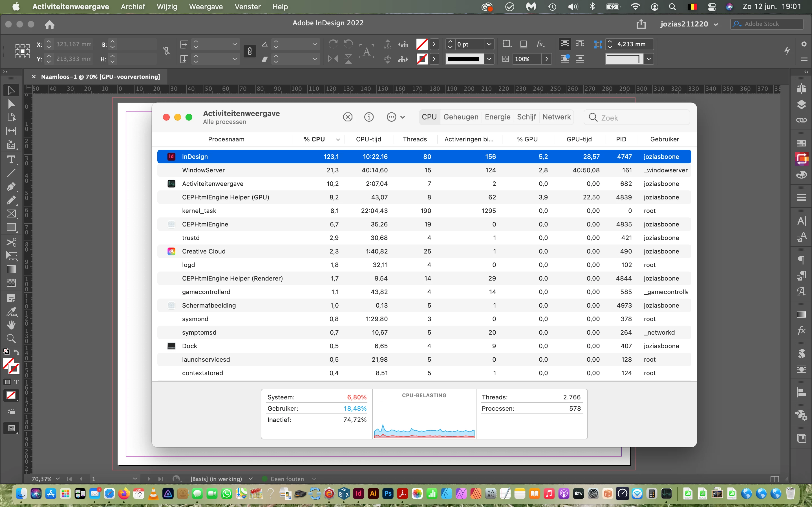812x507 pixels.
Task: Toggle formatting affects text button
Action: (16, 382)
